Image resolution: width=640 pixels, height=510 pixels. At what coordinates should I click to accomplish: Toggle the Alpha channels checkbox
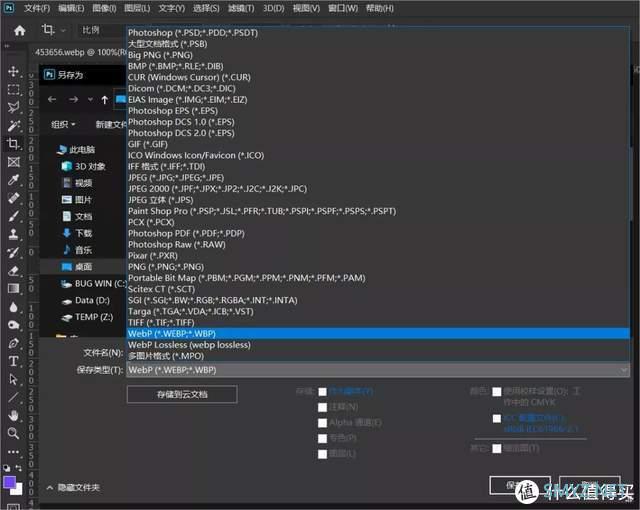pos(322,423)
